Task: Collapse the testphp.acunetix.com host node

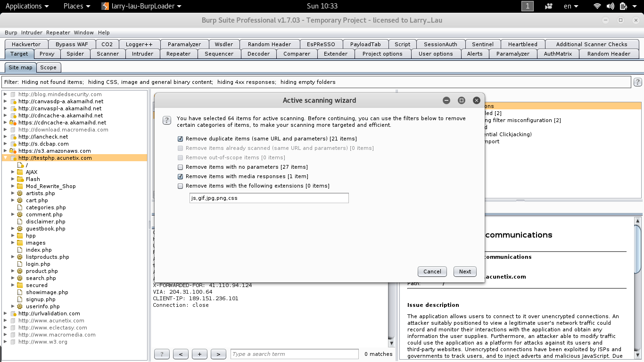Action: pos(6,158)
